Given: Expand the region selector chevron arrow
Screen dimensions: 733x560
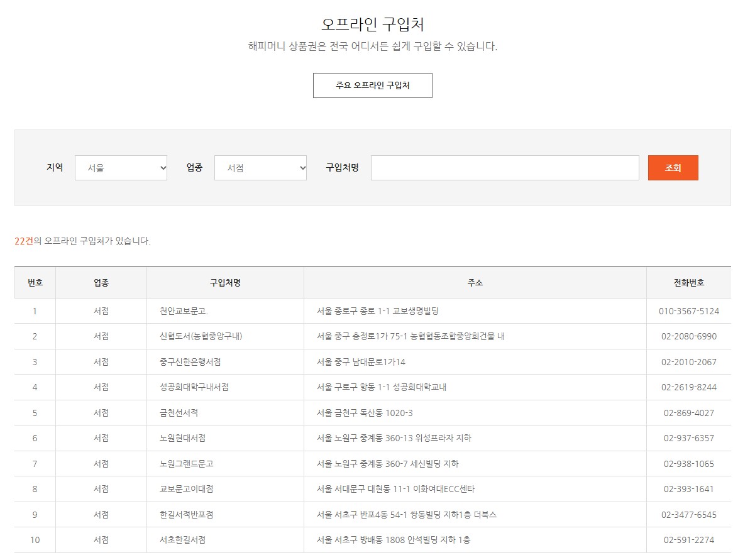Looking at the screenshot, I should point(162,168).
